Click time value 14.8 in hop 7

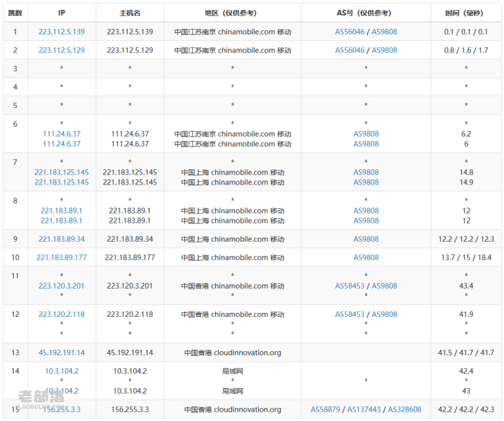point(466,172)
